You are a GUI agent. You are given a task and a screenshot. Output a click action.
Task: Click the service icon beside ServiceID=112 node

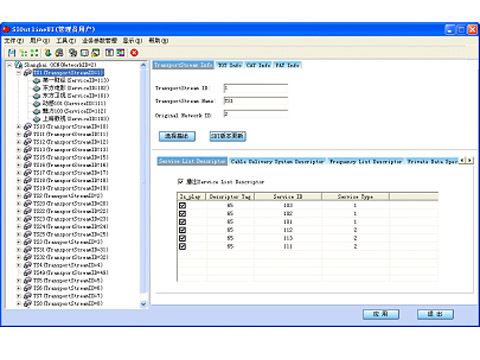pos(37,111)
